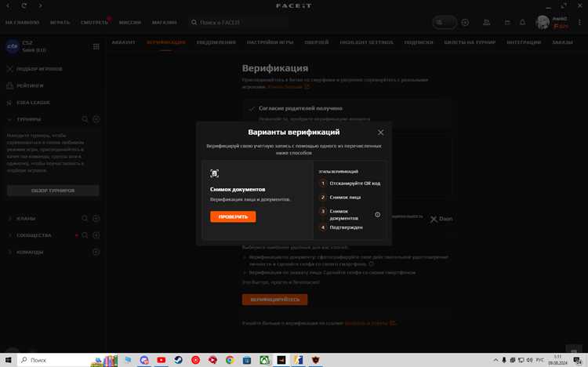The image size is (588, 367).
Task: Switch to the НАСТРОЙКИ ИГРЫ tab
Action: [x=270, y=42]
